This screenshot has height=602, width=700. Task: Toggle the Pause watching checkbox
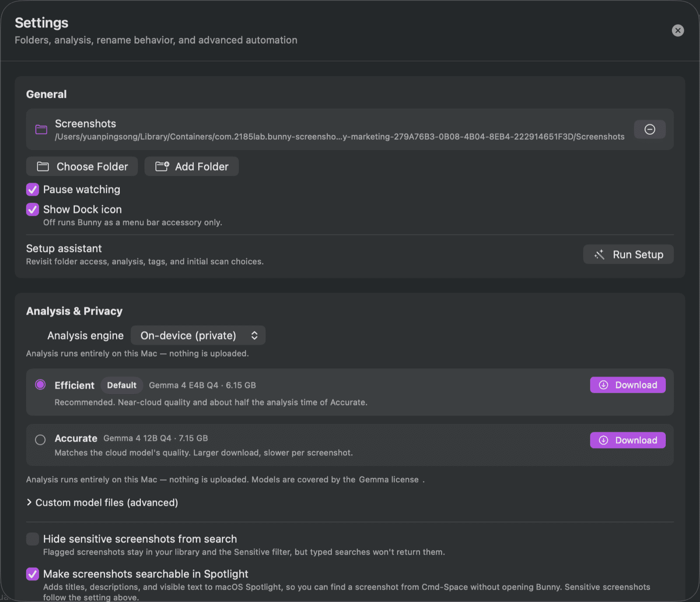click(x=32, y=189)
